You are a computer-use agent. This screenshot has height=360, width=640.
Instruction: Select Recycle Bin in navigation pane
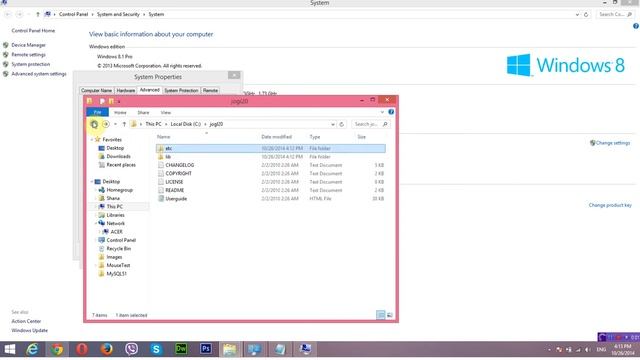click(118, 249)
